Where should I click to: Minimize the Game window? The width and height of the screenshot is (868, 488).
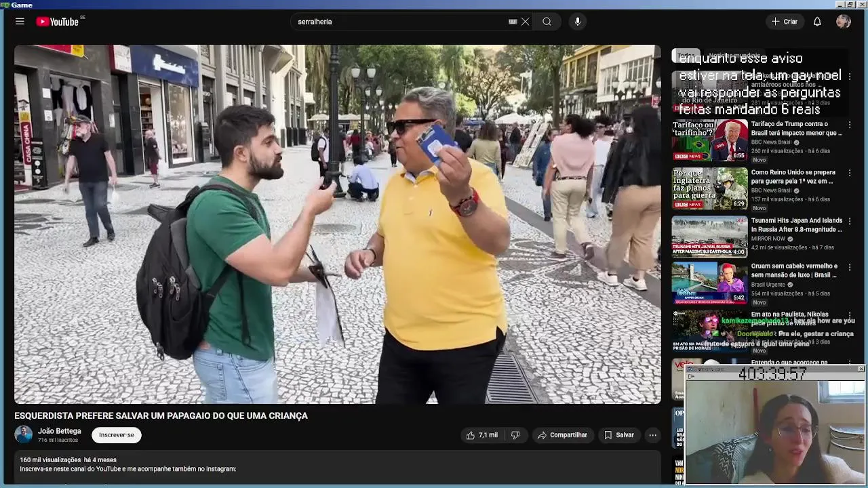[840, 5]
